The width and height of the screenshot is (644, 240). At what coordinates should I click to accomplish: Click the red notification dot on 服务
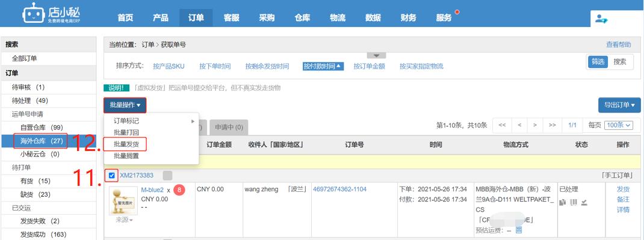(x=457, y=12)
